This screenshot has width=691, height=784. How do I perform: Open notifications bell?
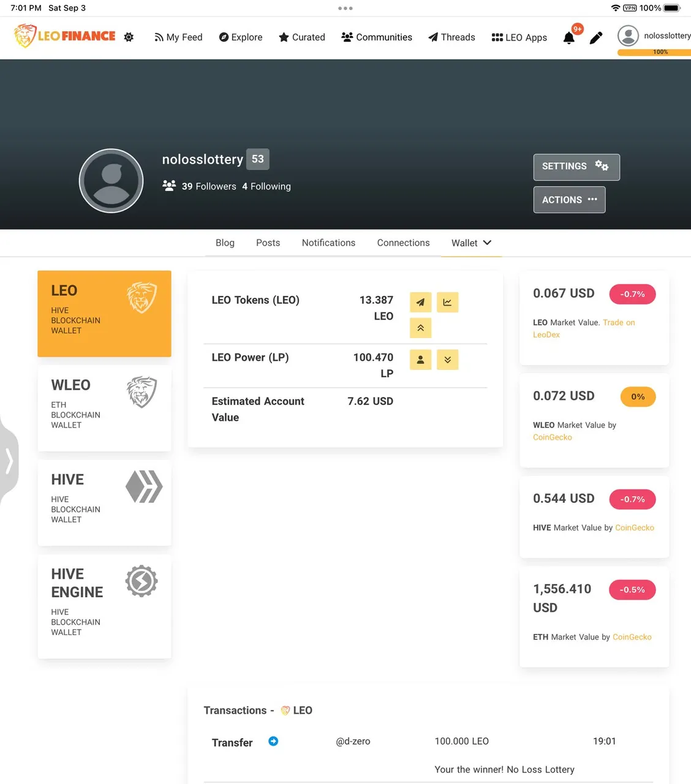coord(569,38)
